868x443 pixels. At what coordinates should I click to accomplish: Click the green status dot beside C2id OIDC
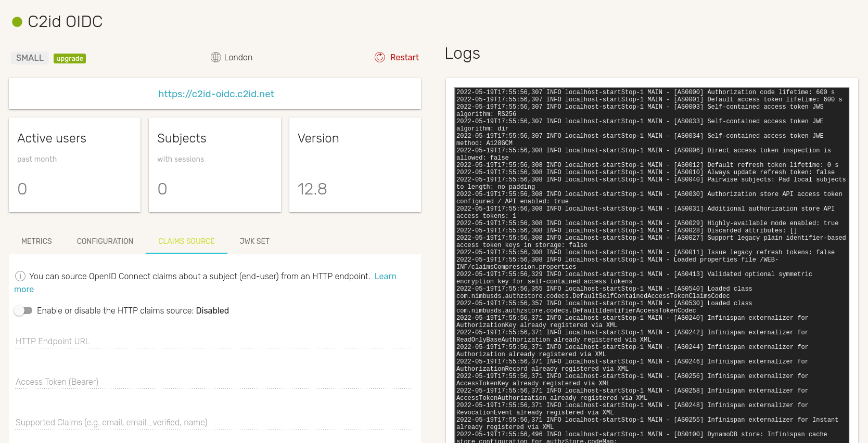pyautogui.click(x=17, y=22)
